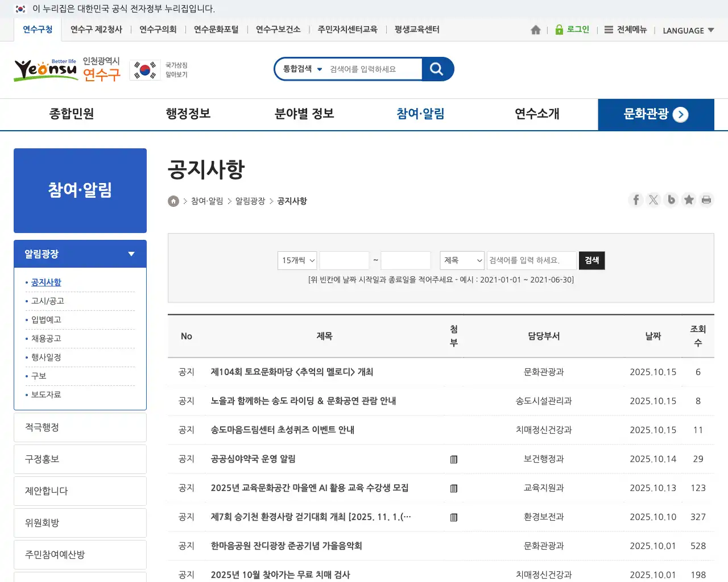Viewport: 728px width, 582px height.
Task: Open the 제목 search field selector
Action: [462, 260]
